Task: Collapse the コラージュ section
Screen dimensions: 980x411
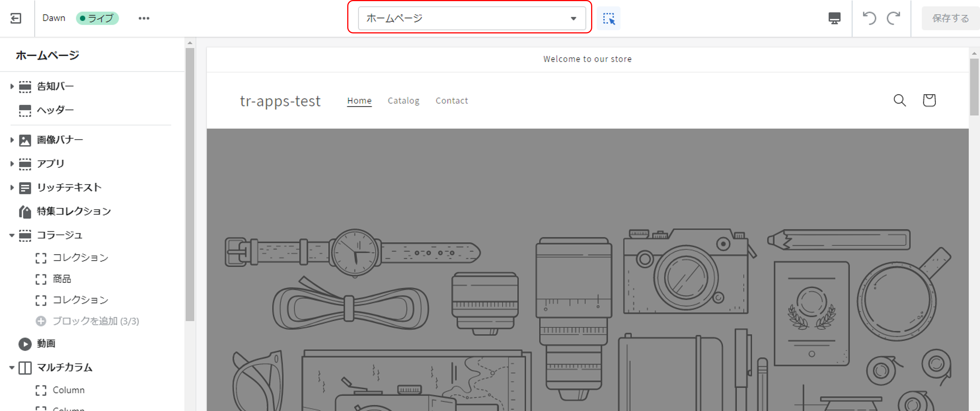Action: click(12, 235)
